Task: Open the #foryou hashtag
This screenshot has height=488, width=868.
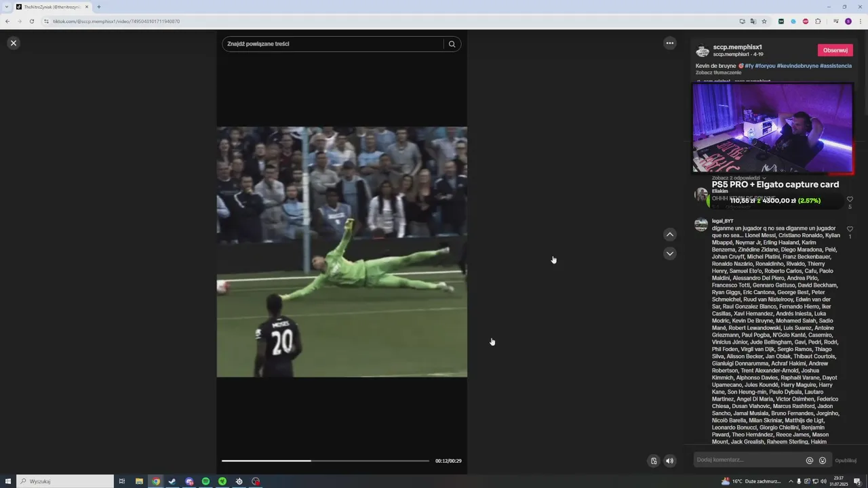Action: point(765,66)
